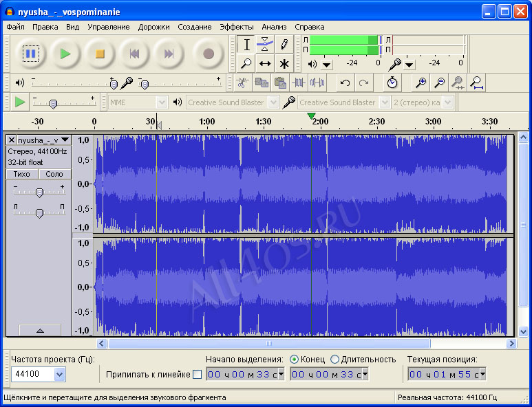Image resolution: width=532 pixels, height=407 pixels.
Task: Click the Начало выделения time field
Action: pyautogui.click(x=245, y=375)
